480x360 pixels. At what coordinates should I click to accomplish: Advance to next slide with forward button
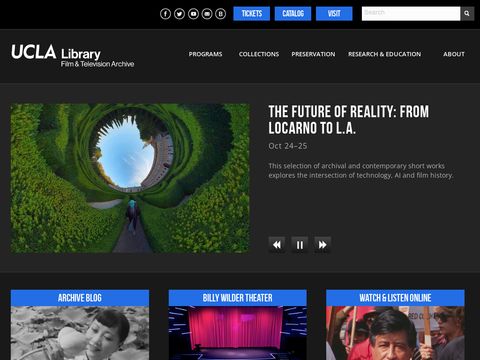point(322,245)
